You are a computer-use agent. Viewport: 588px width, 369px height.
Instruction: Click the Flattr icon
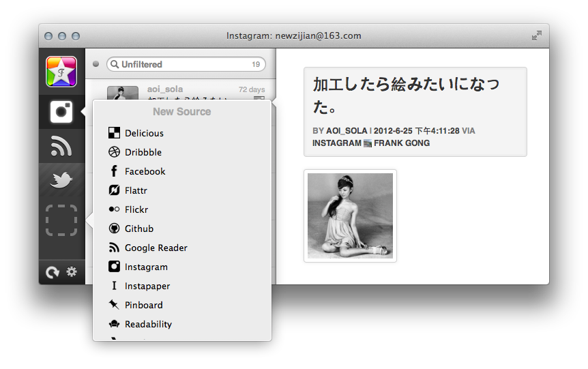(114, 190)
